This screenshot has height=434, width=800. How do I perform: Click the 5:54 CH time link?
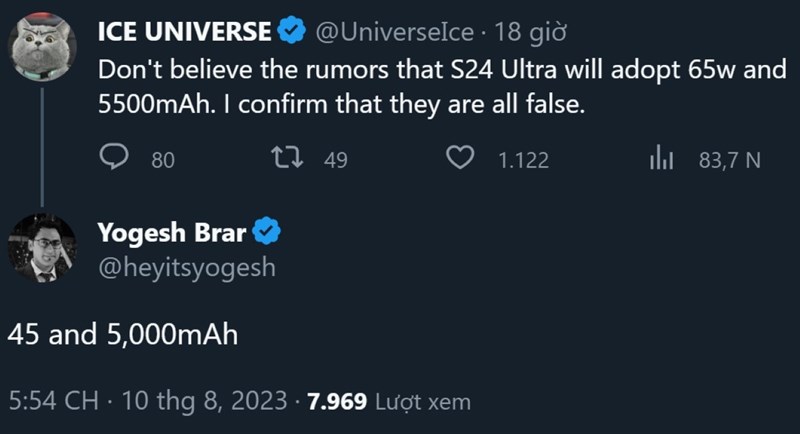(53, 402)
